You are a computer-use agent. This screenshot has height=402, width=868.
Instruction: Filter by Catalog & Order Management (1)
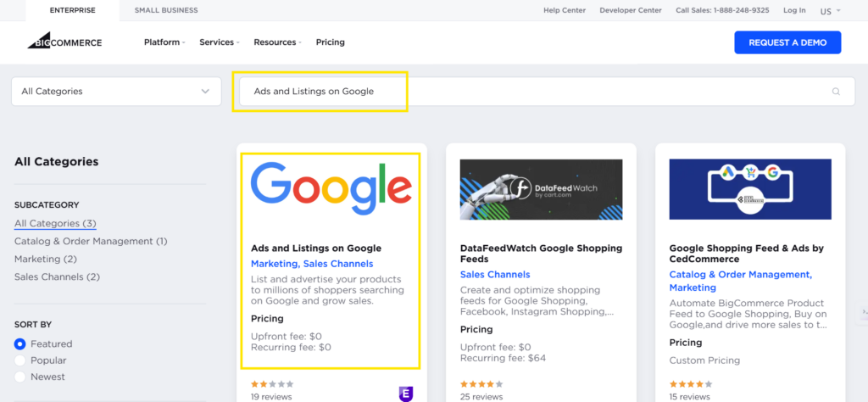tap(91, 242)
